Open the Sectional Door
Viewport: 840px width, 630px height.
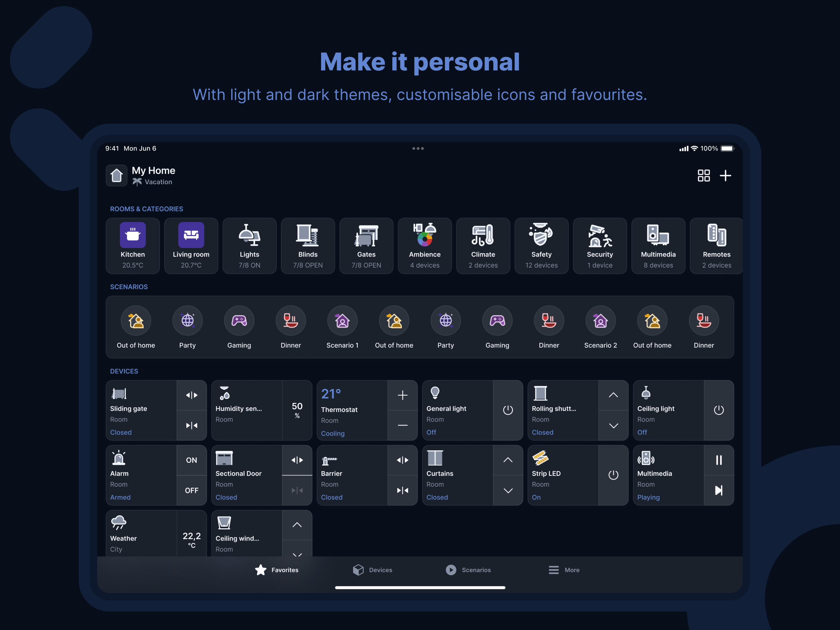pos(297,460)
